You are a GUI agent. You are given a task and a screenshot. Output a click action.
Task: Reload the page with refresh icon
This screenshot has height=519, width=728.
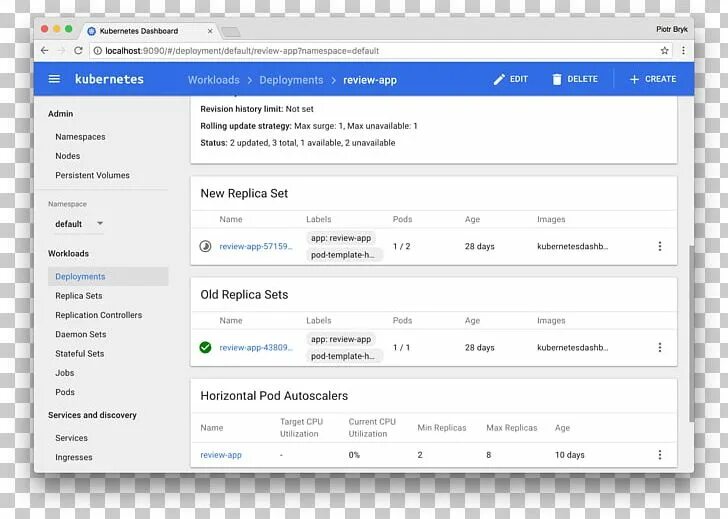78,51
